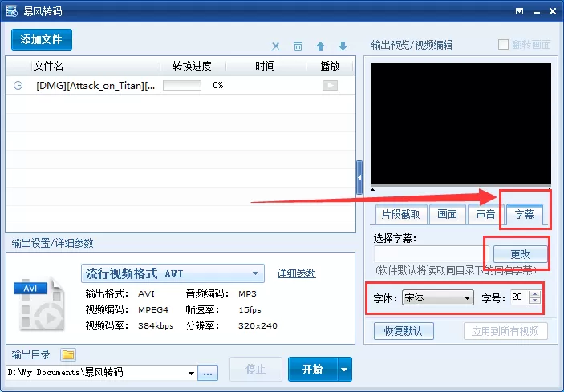Screen dimensions: 564x392
Task: Move file up with the up arrow
Action: click(320, 46)
